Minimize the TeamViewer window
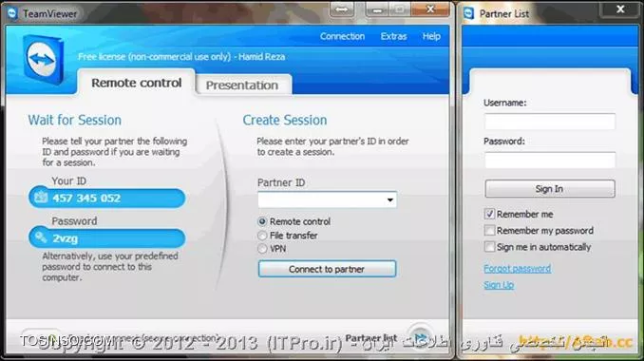Image resolution: width=644 pixels, height=361 pixels. [x=377, y=9]
